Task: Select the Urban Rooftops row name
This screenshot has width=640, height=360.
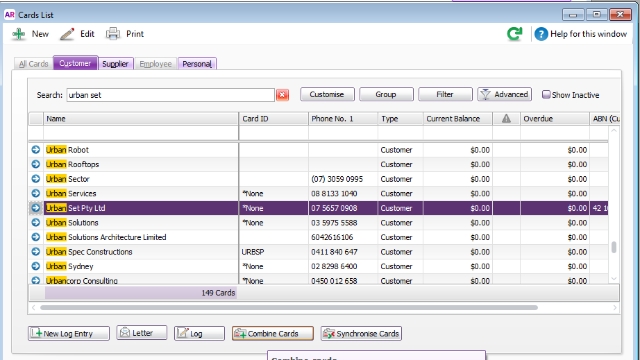Action: [x=73, y=164]
